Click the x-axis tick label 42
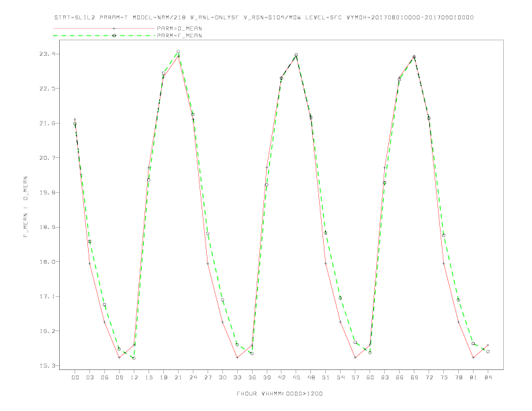Viewport: 532px width, 411px height. (281, 377)
